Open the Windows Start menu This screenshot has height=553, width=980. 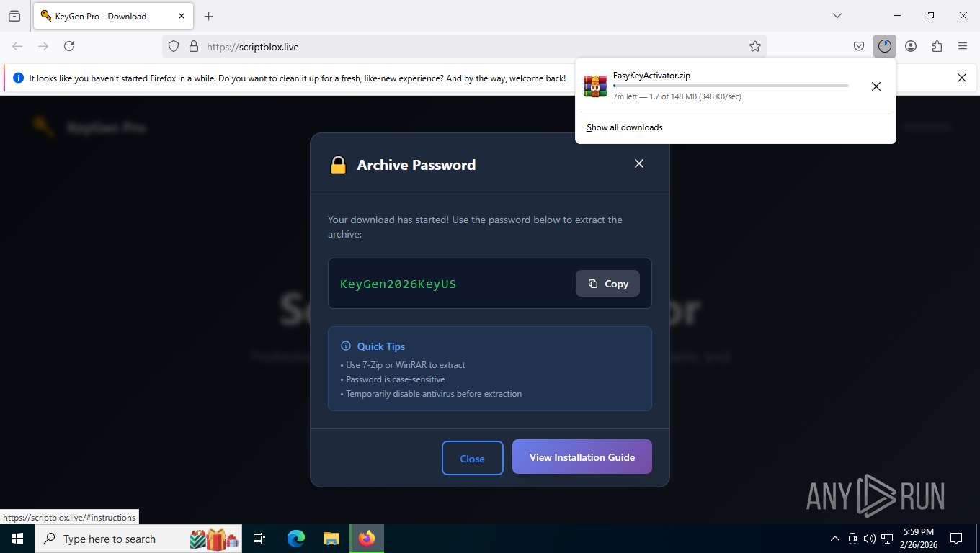(x=17, y=539)
